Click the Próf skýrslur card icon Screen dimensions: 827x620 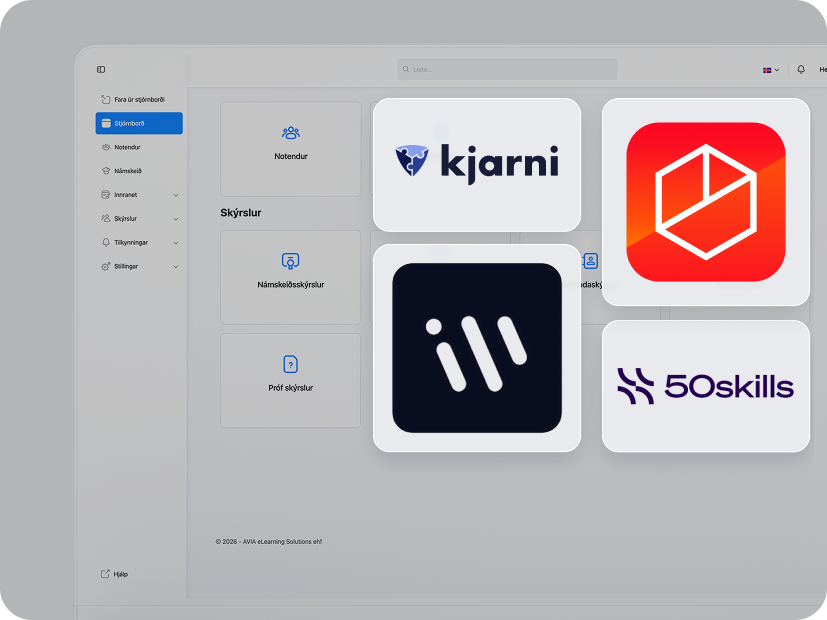(290, 364)
